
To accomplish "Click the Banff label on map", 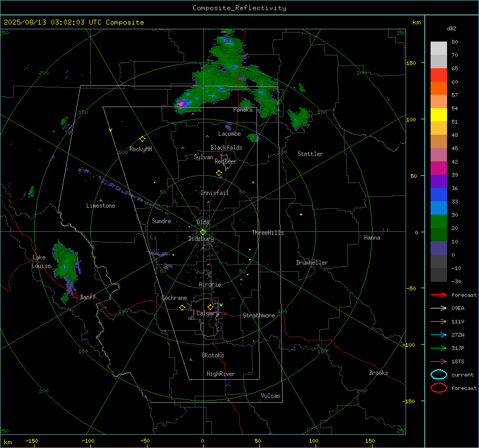I will pyautogui.click(x=88, y=297).
